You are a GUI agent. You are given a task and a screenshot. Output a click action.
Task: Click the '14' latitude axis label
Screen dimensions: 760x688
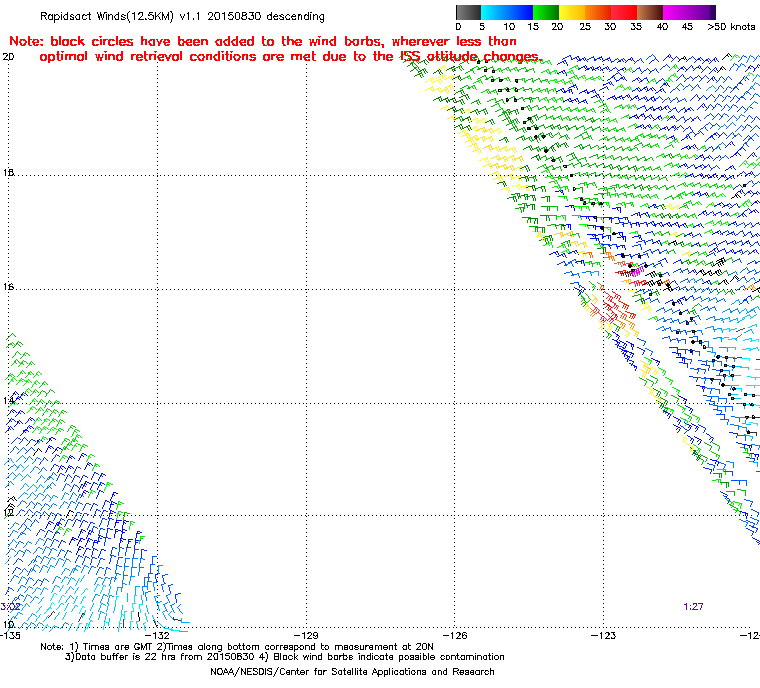(x=8, y=400)
